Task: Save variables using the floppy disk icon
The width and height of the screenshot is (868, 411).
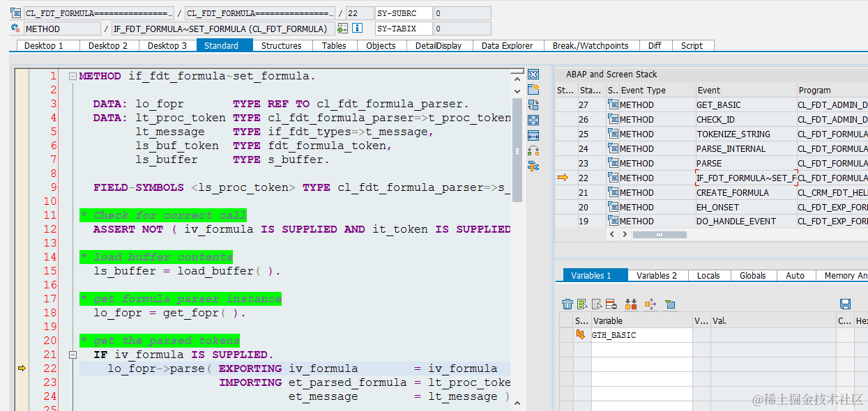Action: tap(846, 304)
